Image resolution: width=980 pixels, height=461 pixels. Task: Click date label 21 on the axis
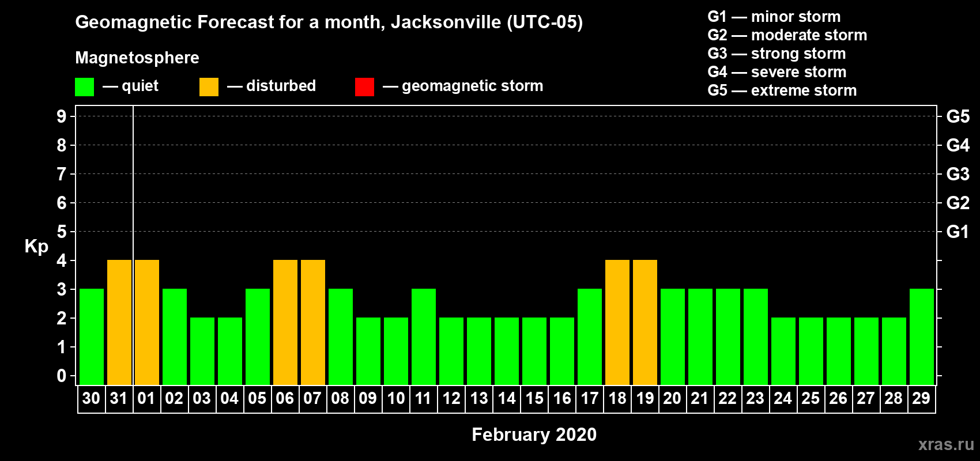coord(700,398)
